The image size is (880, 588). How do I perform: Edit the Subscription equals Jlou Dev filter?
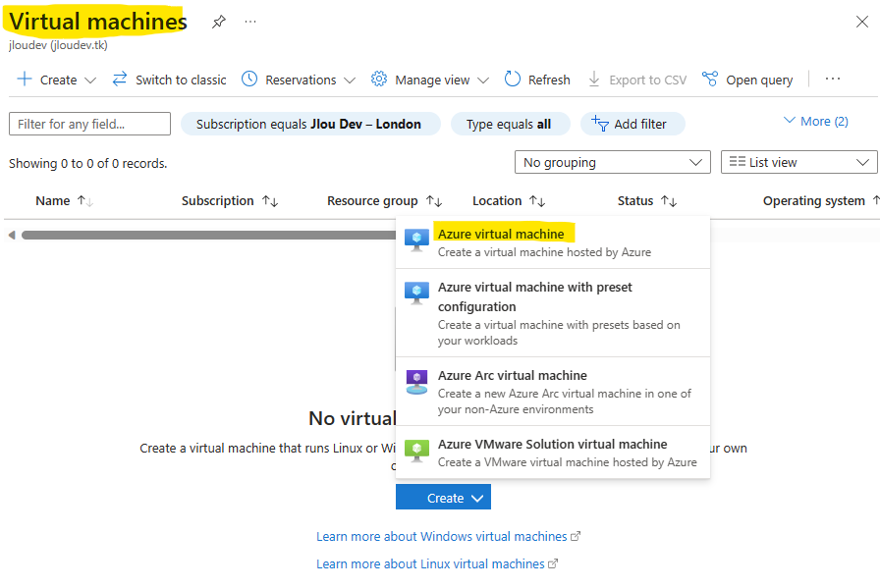coord(310,124)
